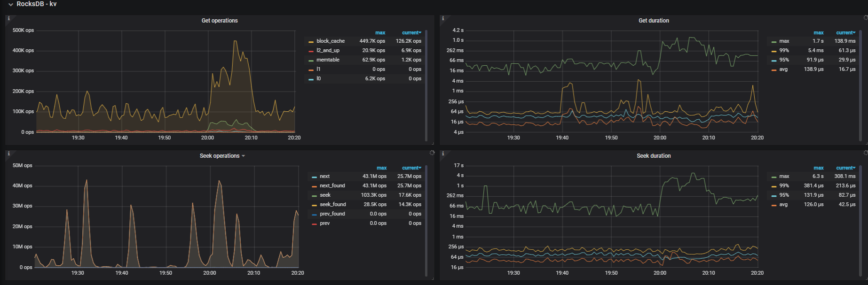Click info icon on Get operations panel

(8, 18)
